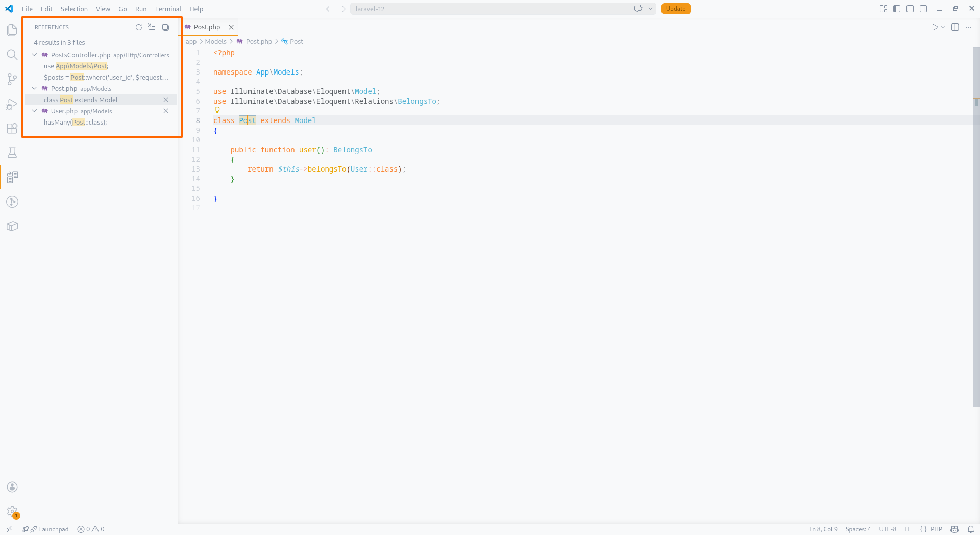Screen dimensions: 980x535
Task: Open the Run menu
Action: (x=141, y=9)
